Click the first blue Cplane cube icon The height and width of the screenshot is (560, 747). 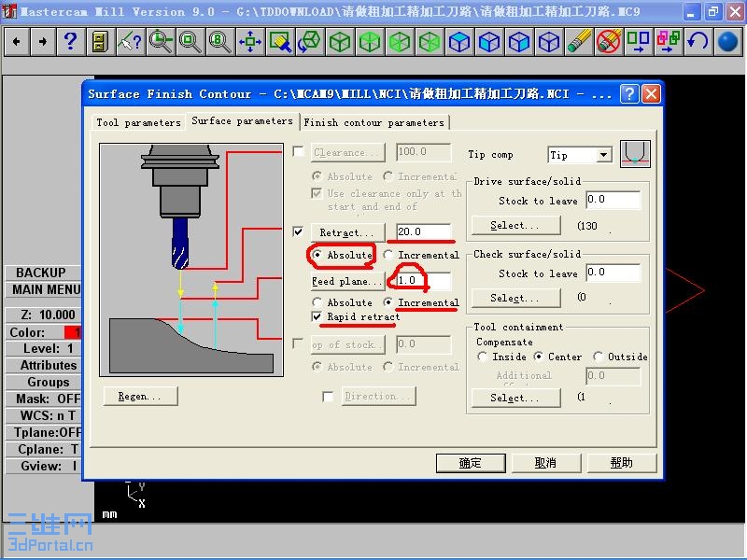pyautogui.click(x=459, y=41)
